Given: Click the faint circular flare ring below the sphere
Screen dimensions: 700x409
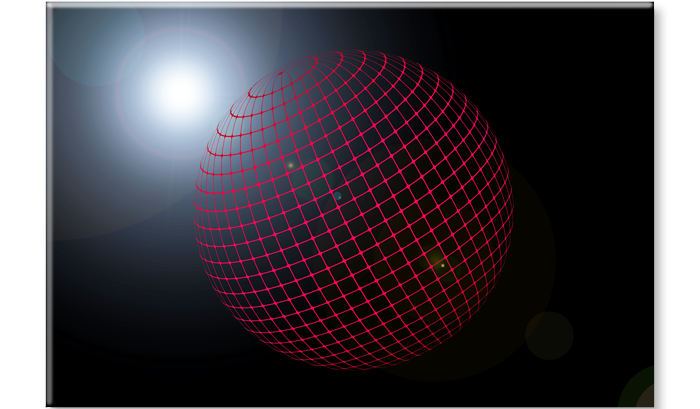Looking at the screenshot, I should pyautogui.click(x=549, y=335).
